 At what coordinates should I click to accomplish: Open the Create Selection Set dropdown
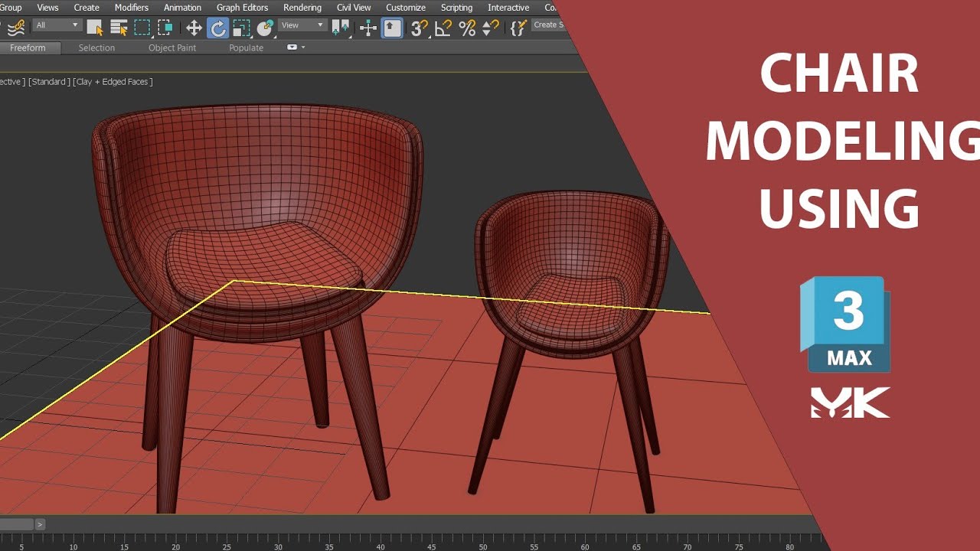tap(548, 25)
